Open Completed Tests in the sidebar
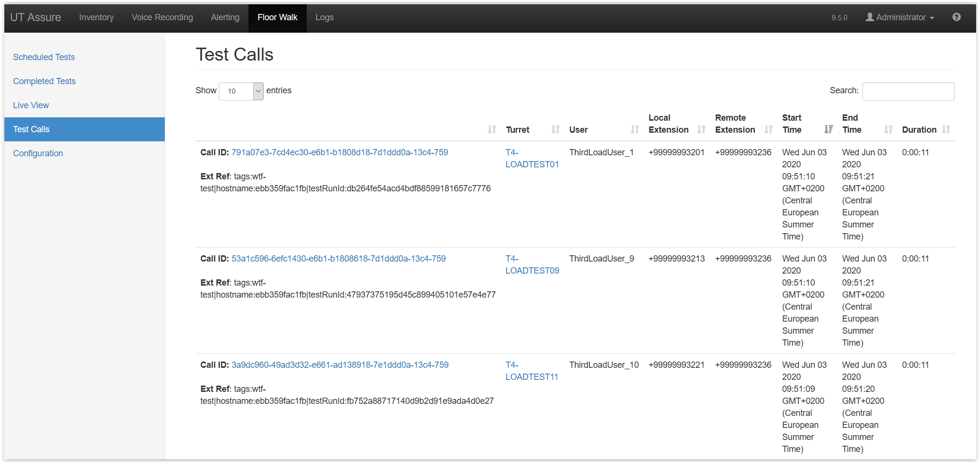 (x=44, y=81)
